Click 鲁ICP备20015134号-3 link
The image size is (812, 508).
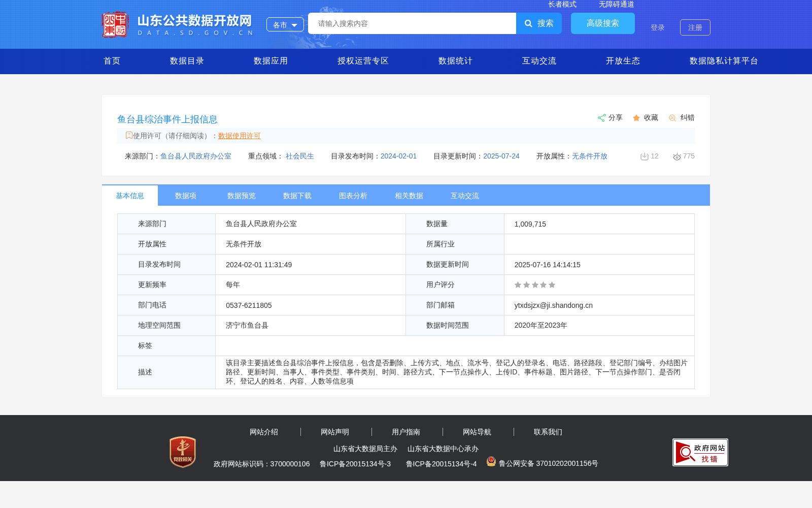coord(355,464)
